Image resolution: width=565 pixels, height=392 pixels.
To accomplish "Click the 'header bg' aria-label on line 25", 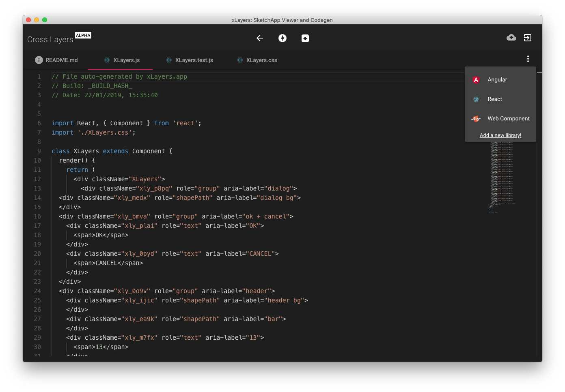I will pos(284,300).
